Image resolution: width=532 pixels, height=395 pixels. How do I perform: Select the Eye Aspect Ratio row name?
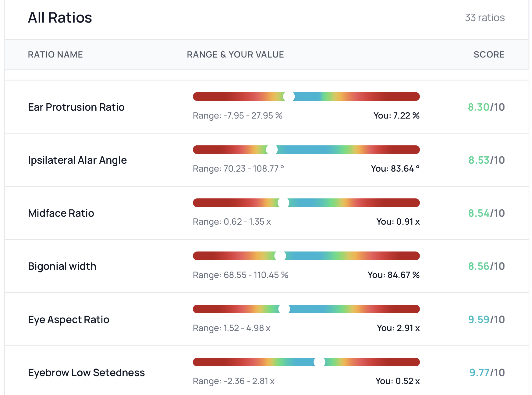69,320
